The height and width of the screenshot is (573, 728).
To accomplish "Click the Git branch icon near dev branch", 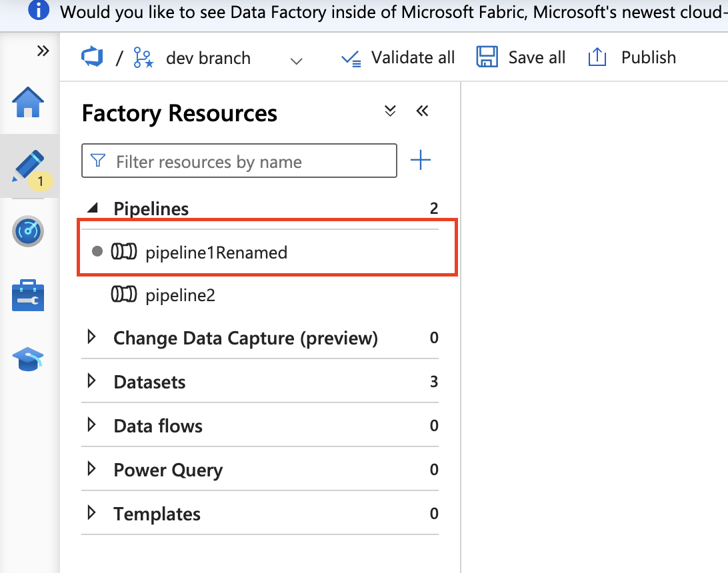I will 143,57.
